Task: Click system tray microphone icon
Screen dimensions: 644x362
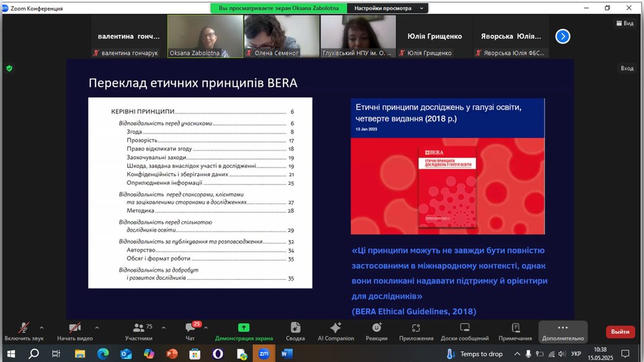Action: pos(528,354)
